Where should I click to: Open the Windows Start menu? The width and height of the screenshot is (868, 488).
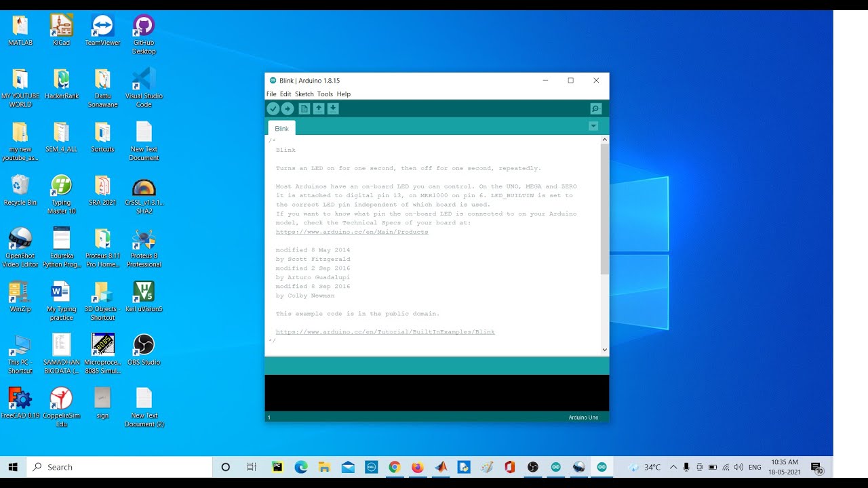point(13,467)
